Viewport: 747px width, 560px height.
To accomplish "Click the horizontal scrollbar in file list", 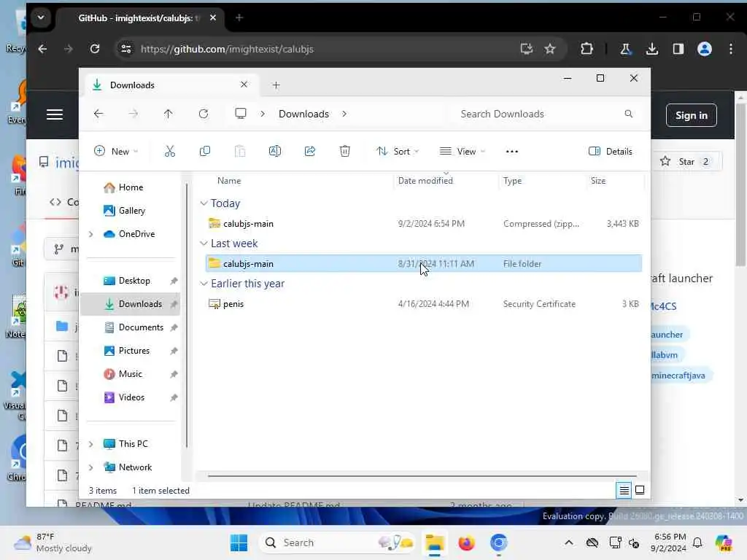I will click(422, 475).
